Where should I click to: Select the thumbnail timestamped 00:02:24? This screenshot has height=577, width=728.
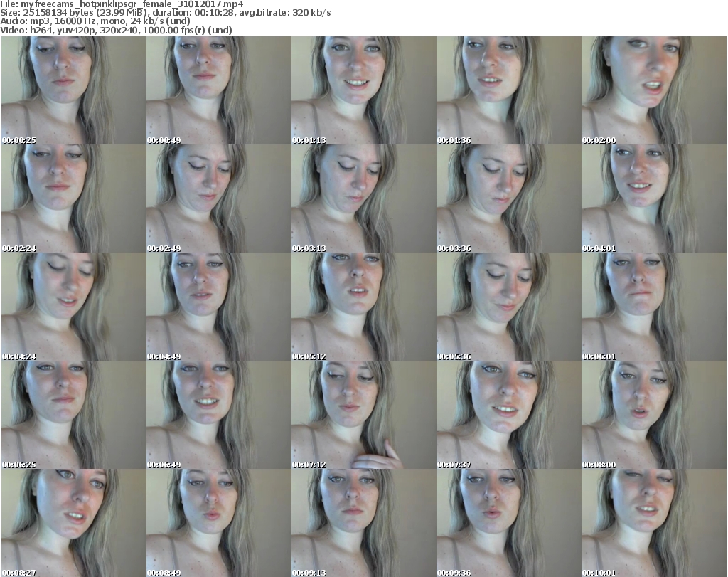74,198
